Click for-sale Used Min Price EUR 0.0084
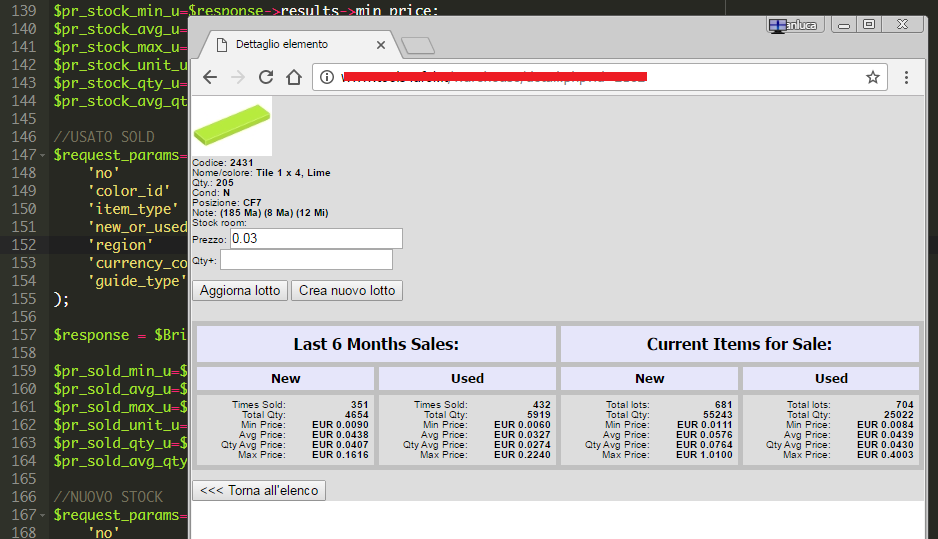Viewport: 938px width, 539px height. tap(885, 425)
